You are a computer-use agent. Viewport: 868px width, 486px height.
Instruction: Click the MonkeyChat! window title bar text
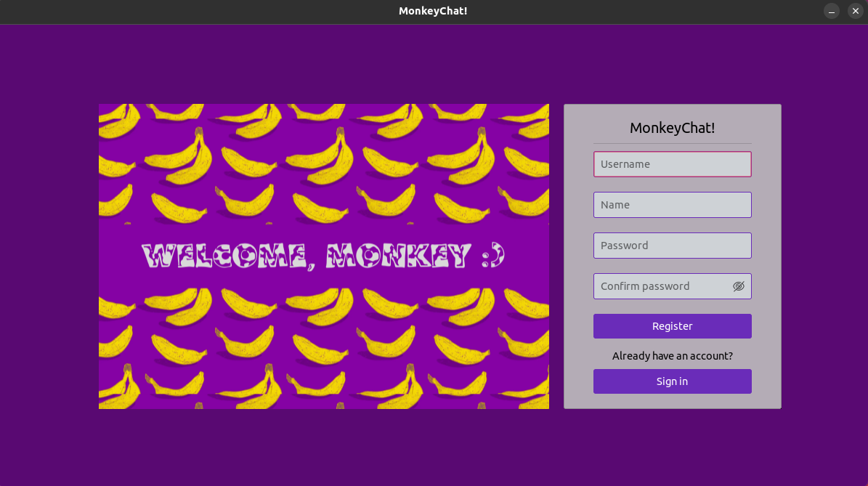click(433, 11)
